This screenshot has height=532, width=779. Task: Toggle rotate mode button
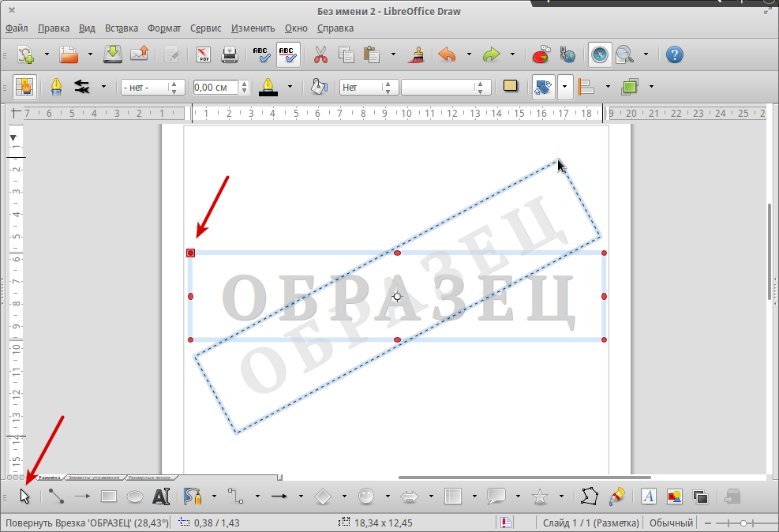pyautogui.click(x=543, y=87)
